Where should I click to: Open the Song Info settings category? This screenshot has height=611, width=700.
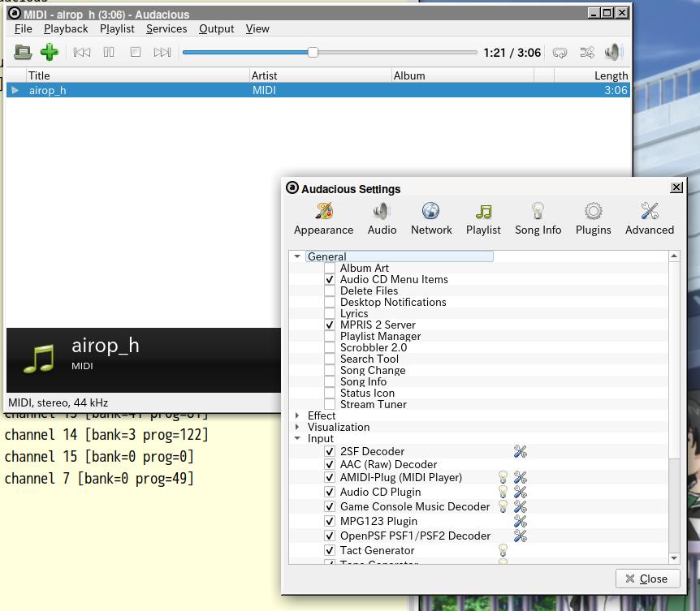538,218
